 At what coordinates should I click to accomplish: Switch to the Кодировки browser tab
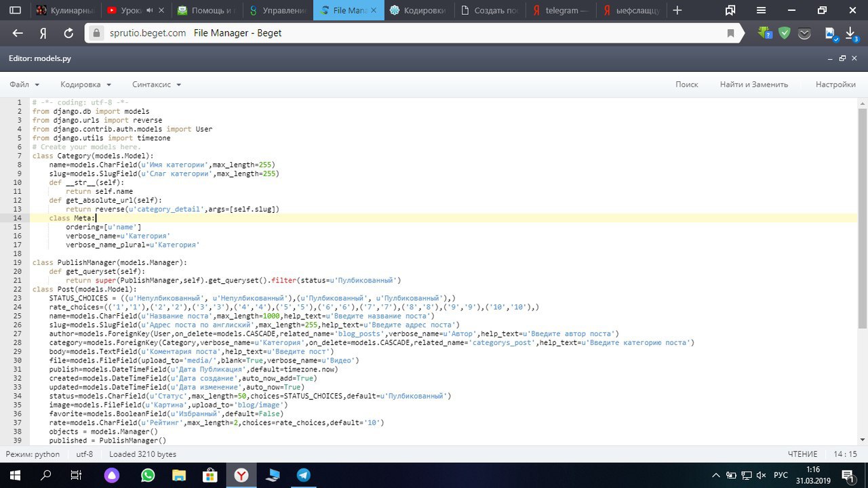419,11
